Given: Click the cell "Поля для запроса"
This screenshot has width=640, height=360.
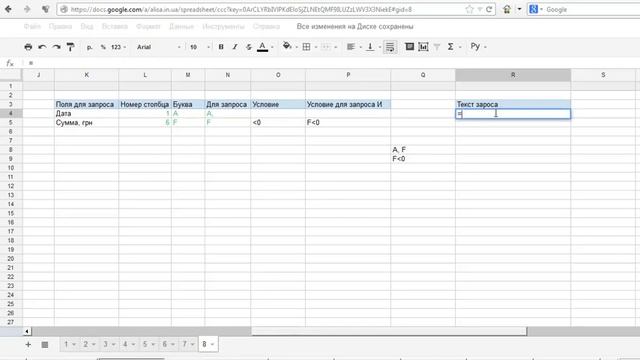Looking at the screenshot, I should point(87,104).
